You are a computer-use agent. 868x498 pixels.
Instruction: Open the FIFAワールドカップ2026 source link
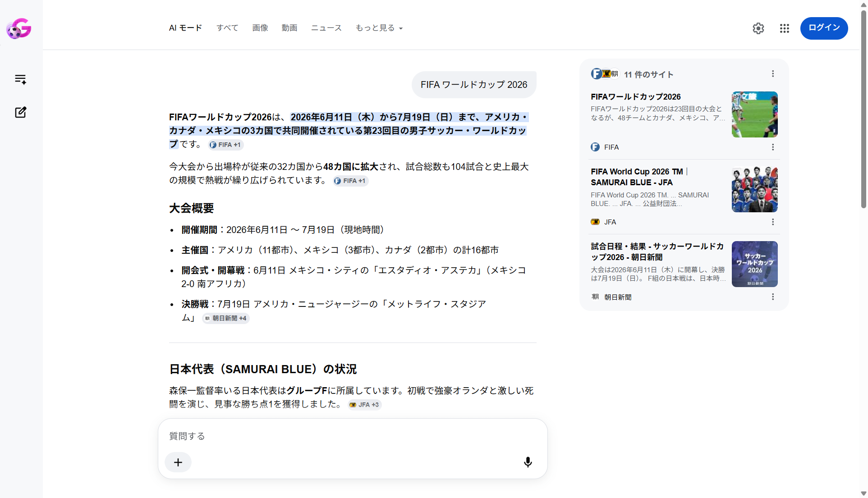(x=636, y=97)
